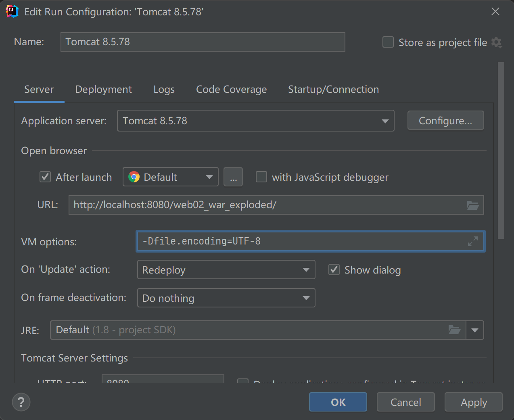Uncheck the After launch checkbox

click(x=45, y=177)
